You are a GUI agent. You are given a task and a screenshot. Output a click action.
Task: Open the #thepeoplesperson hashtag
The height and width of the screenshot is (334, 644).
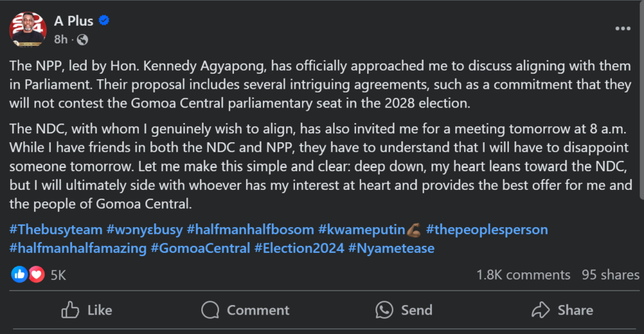(x=487, y=230)
